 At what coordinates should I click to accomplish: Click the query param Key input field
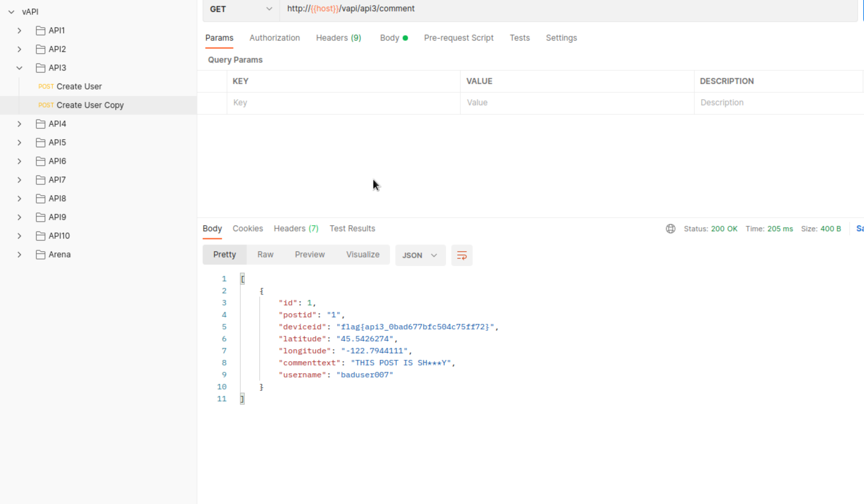[343, 103]
